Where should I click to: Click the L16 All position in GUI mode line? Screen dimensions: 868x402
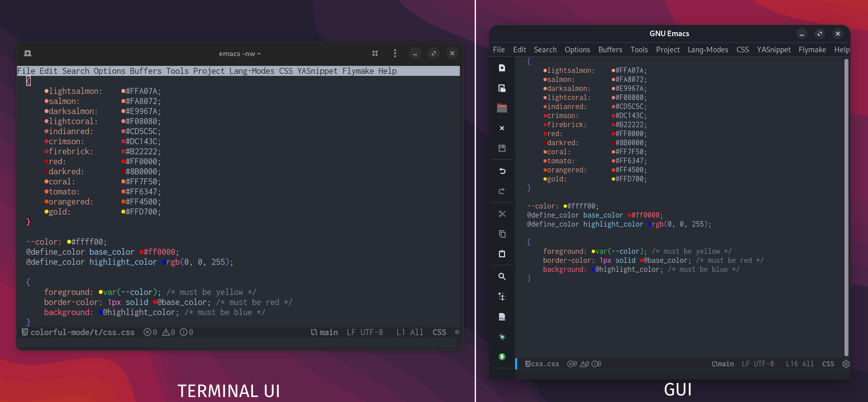coord(800,364)
